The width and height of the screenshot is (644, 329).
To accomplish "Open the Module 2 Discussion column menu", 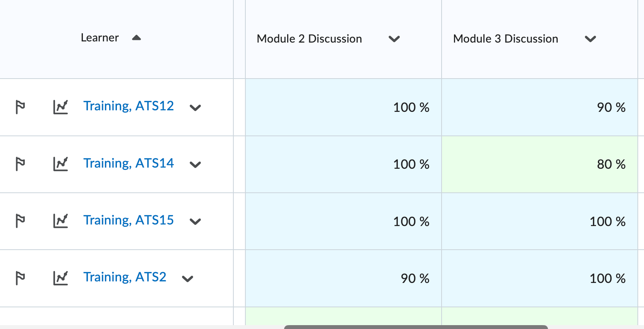I will (x=394, y=39).
